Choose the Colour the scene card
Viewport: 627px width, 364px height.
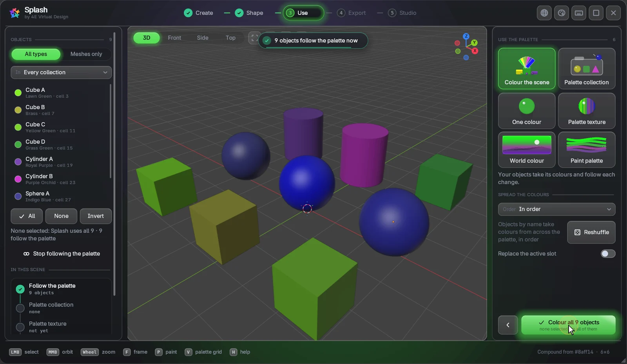527,68
